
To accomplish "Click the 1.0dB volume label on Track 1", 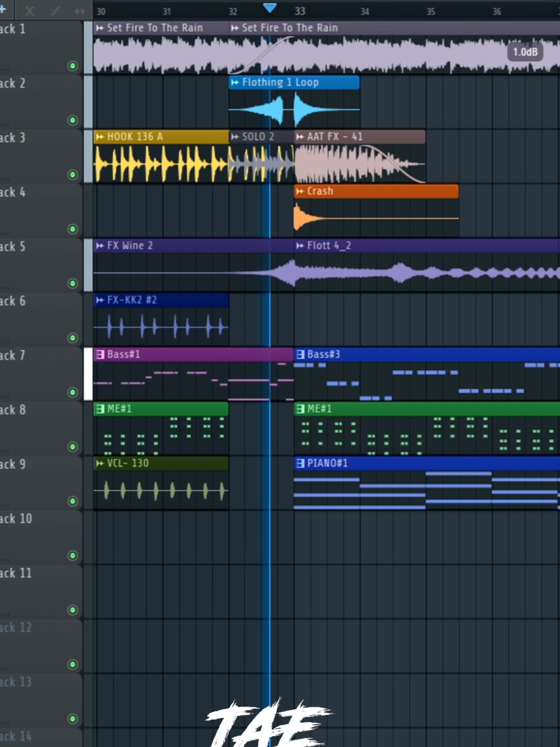I will tap(525, 52).
